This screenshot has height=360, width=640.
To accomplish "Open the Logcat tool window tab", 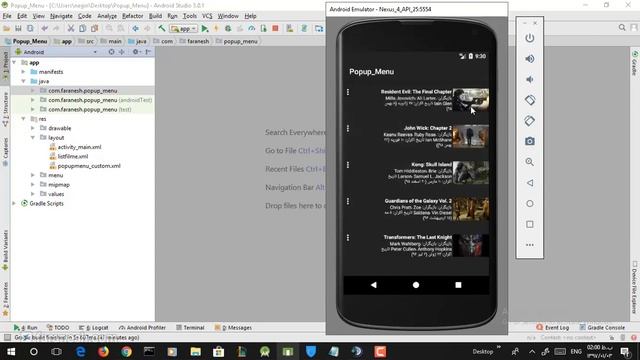I will point(93,327).
